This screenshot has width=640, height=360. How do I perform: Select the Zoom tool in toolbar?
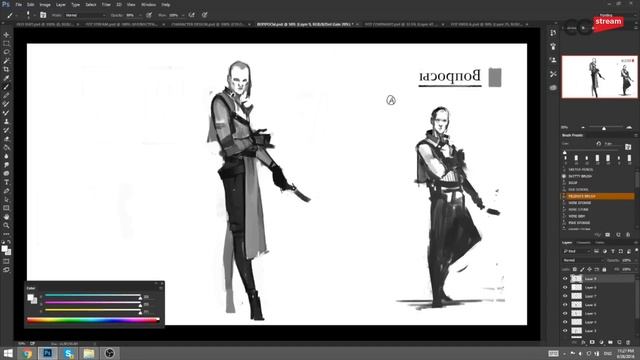[6, 225]
